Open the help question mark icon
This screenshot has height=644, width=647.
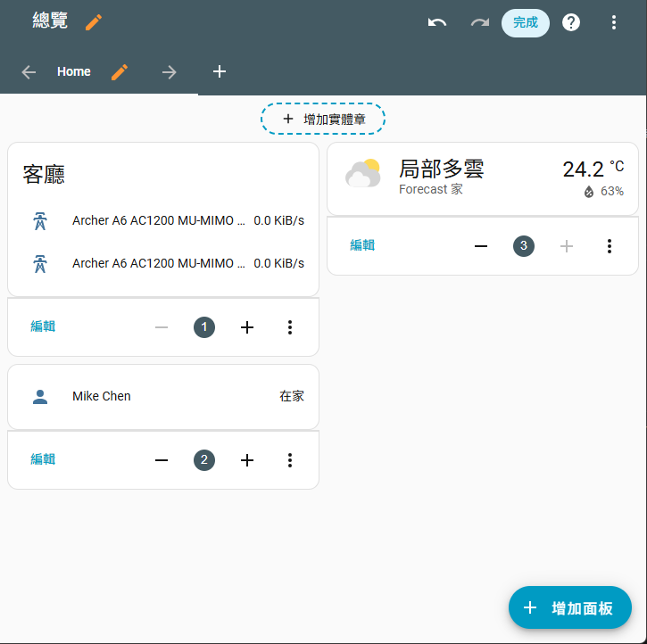coord(571,22)
